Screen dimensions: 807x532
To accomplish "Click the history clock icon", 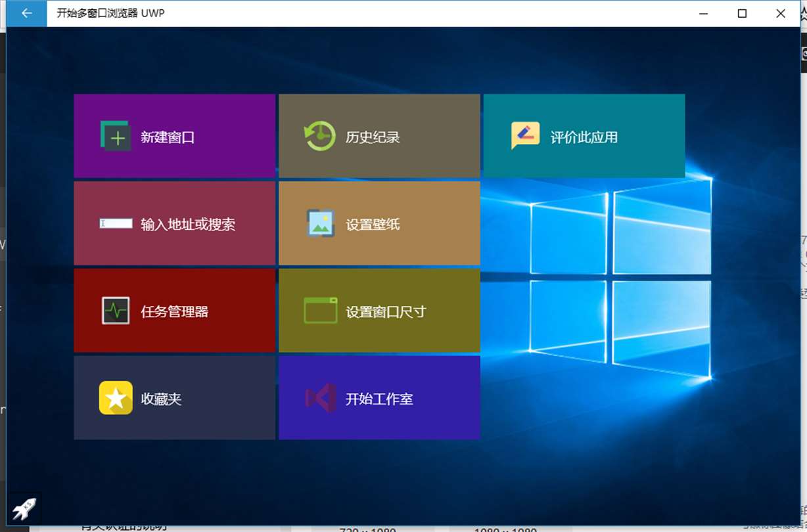I will click(x=320, y=136).
